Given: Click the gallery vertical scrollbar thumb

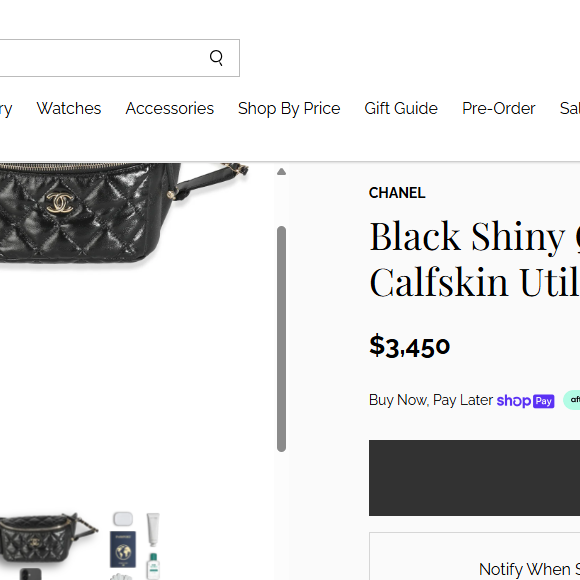Looking at the screenshot, I should tap(281, 339).
